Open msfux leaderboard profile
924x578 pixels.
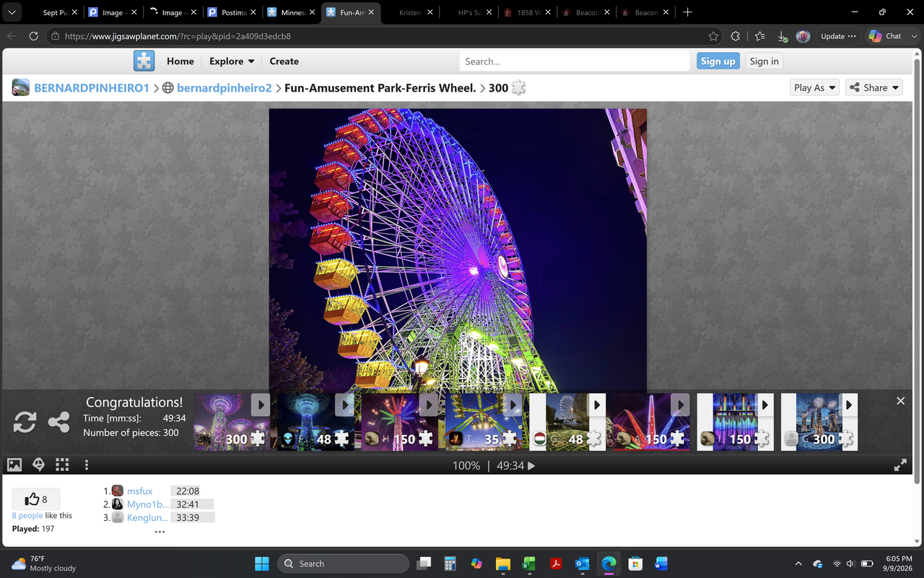(139, 491)
